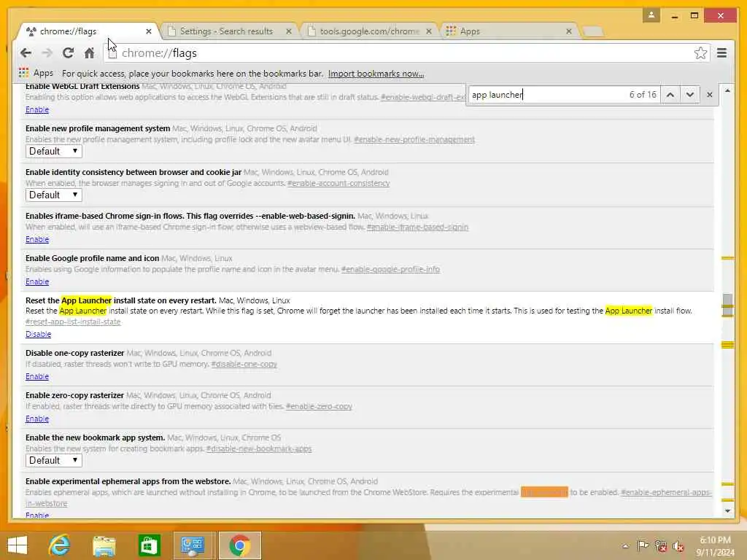This screenshot has height=560, width=747.
Task: Close the find bar
Action: pos(709,94)
